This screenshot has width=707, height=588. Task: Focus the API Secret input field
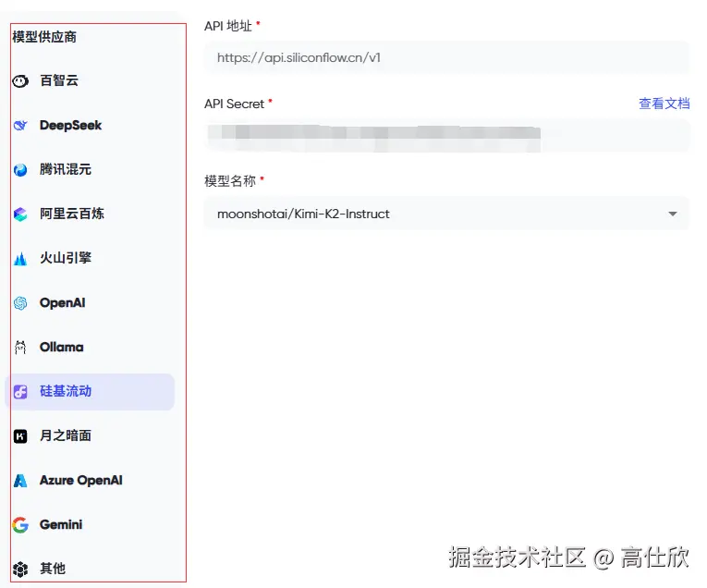pyautogui.click(x=446, y=136)
